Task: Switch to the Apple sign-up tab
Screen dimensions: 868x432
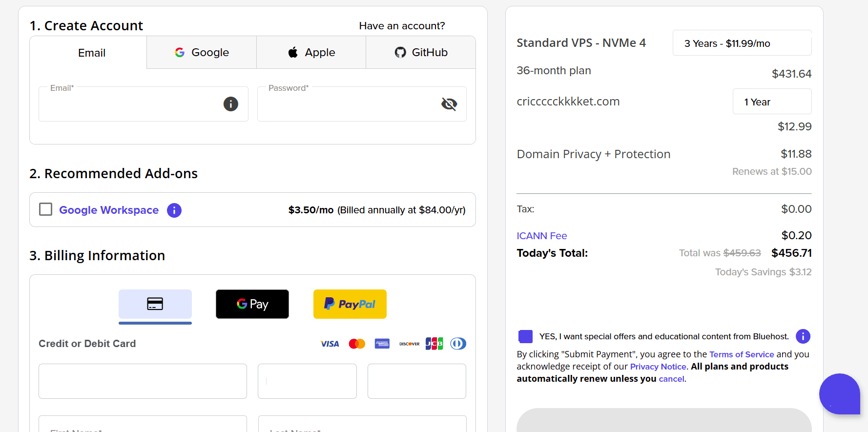Action: pos(311,52)
